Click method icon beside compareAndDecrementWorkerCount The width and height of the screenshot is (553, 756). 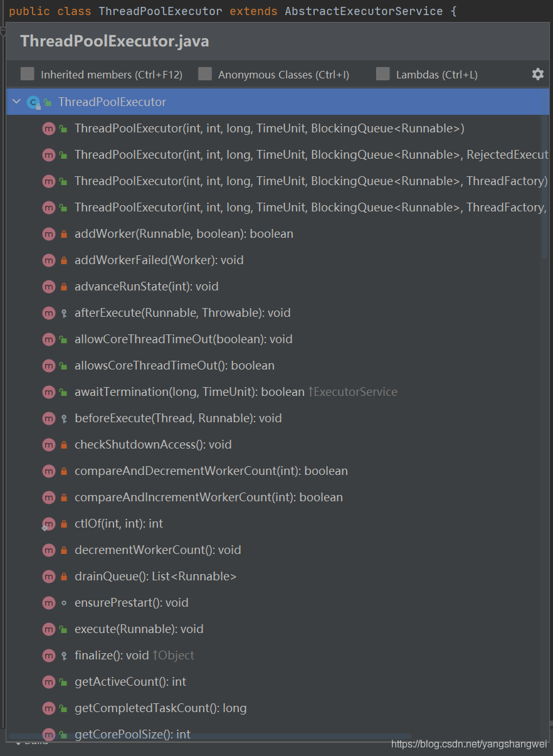tap(49, 471)
